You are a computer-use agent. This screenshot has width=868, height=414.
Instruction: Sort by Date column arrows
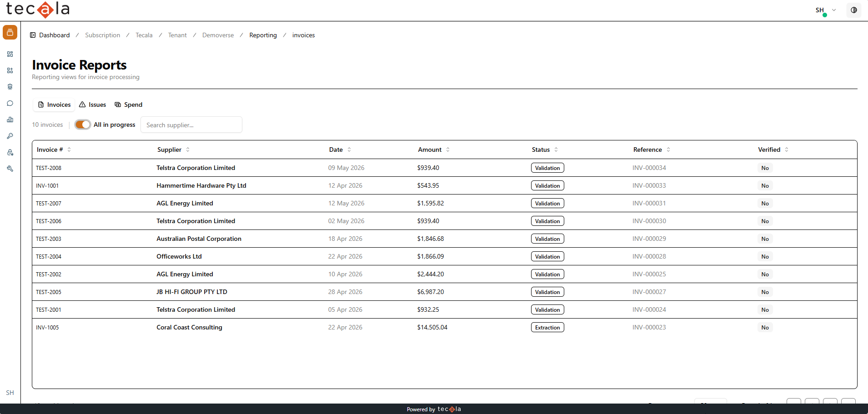point(349,150)
